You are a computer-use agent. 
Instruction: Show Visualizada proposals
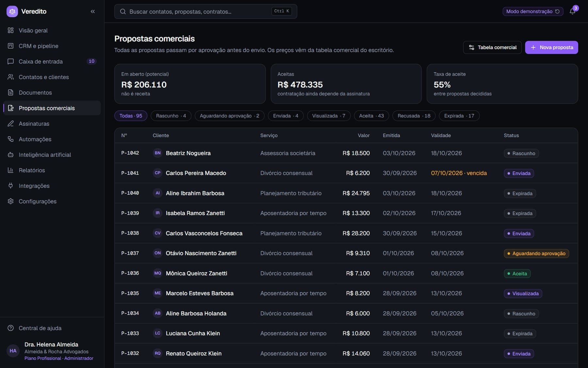tap(329, 116)
